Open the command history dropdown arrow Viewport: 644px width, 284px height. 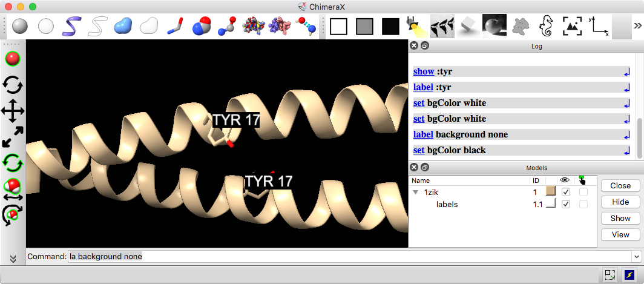pos(636,257)
